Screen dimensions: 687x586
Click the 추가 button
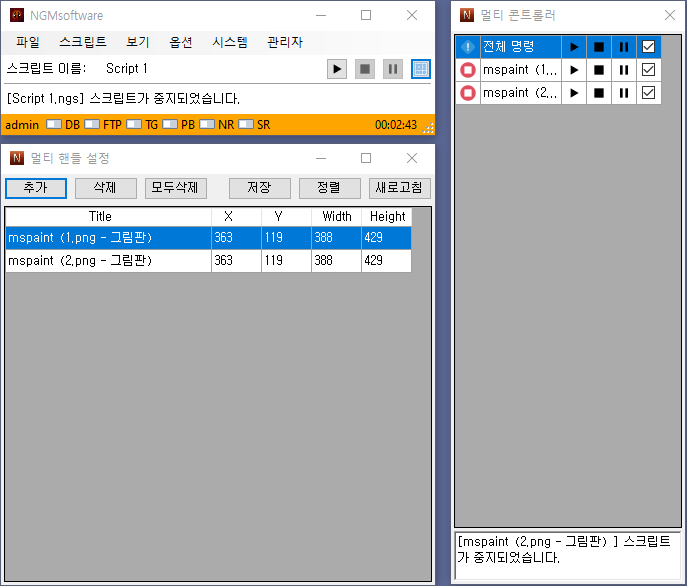click(36, 188)
